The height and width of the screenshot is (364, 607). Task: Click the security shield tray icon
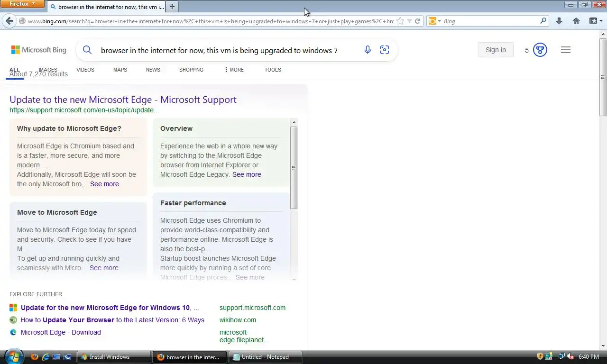(x=540, y=356)
